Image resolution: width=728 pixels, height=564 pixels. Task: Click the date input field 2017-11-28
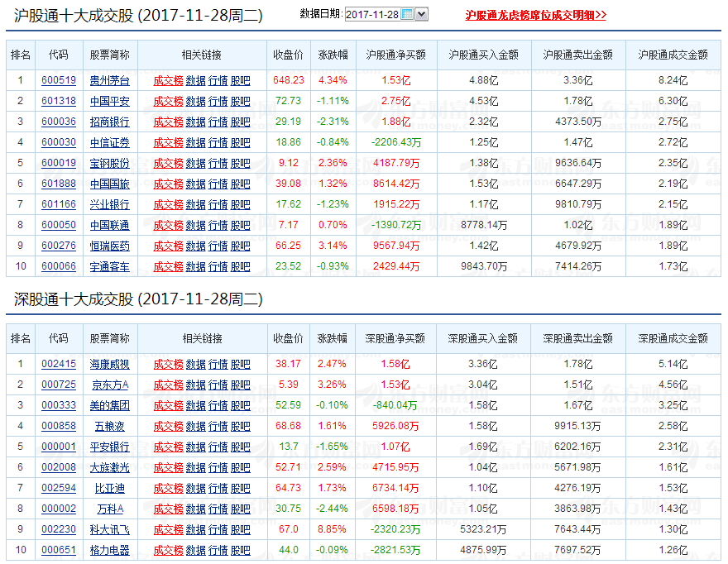[x=372, y=14]
